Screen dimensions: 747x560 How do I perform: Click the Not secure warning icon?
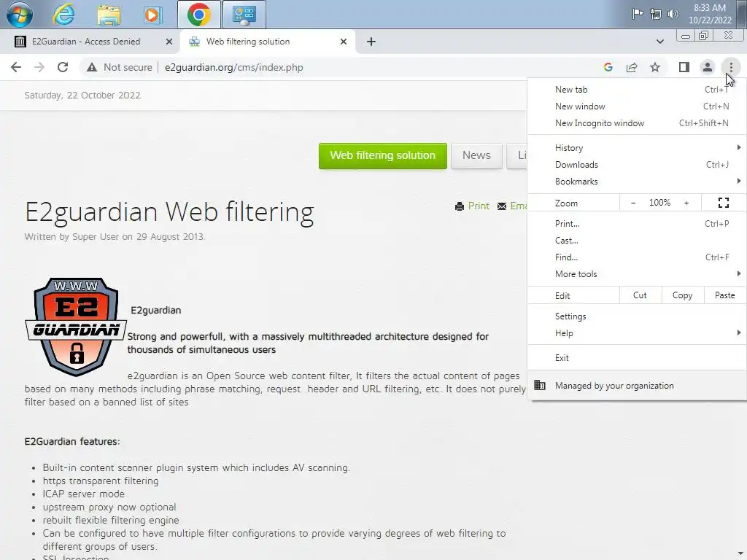pos(91,67)
